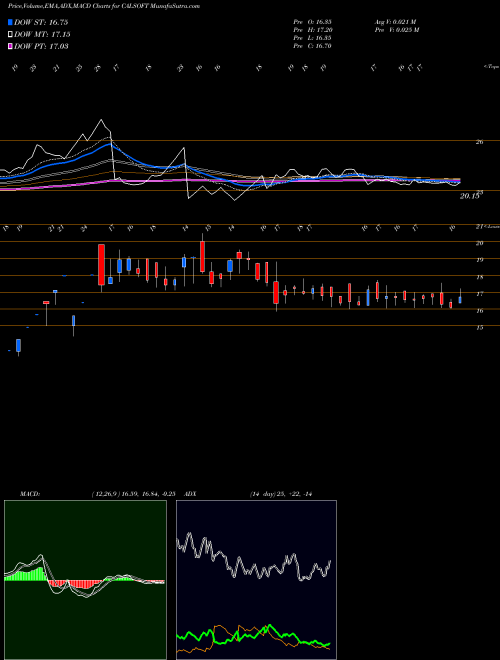Open the green MACD histogram chart
500x660 pixels.
pos(85,580)
